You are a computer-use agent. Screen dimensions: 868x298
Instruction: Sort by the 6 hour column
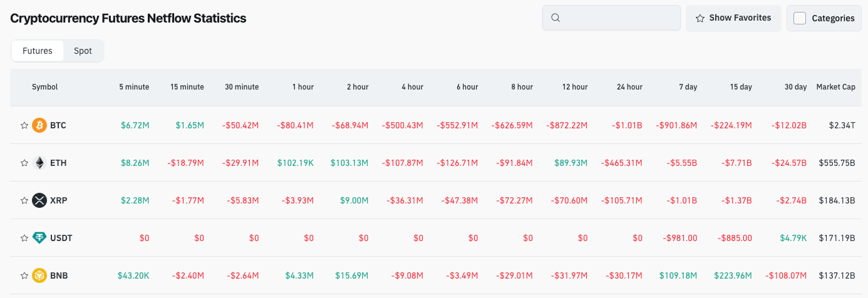click(x=467, y=87)
